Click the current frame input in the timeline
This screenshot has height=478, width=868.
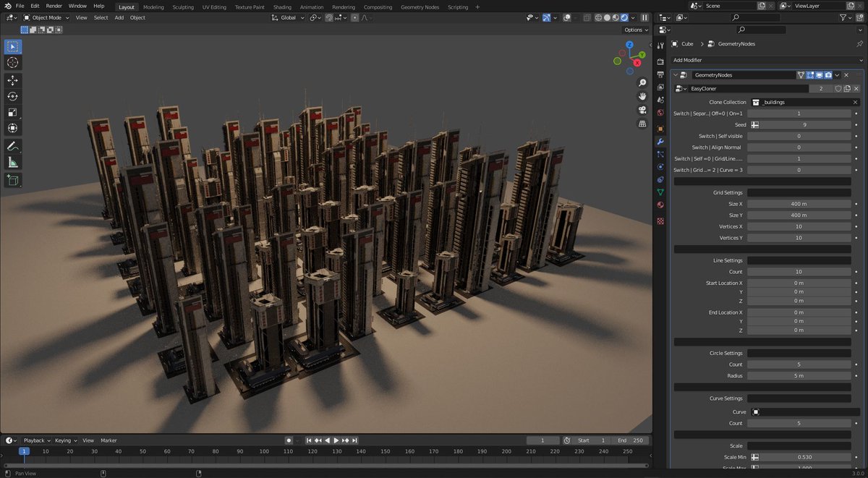(542, 440)
